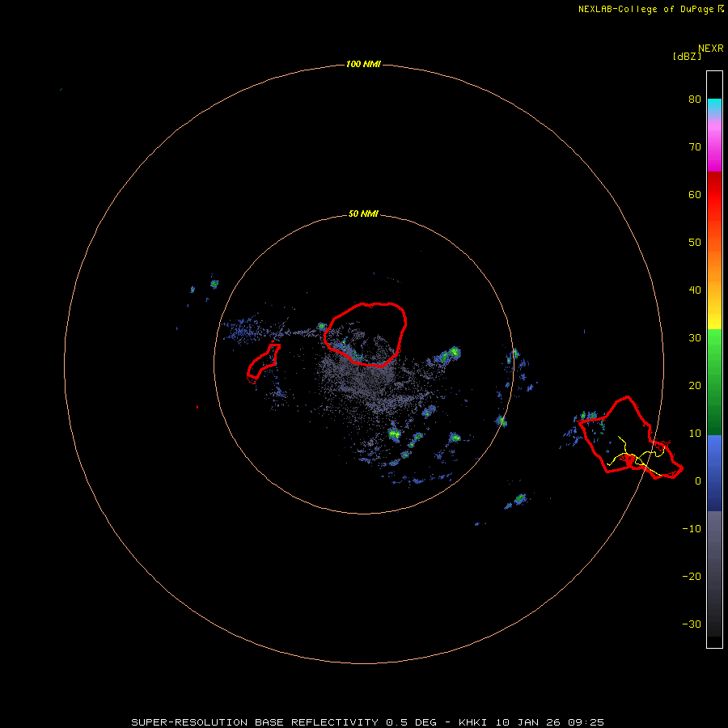Select the 10 value on the dBZ scale

[695, 434]
